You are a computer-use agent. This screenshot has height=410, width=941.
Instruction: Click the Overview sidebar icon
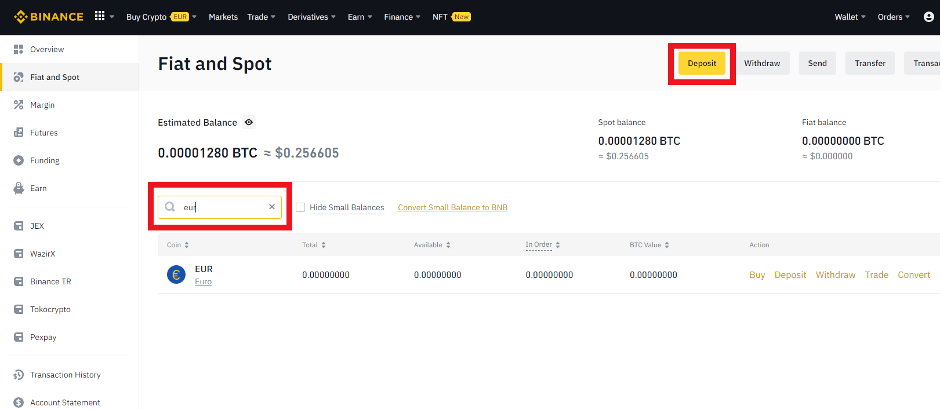click(x=18, y=49)
